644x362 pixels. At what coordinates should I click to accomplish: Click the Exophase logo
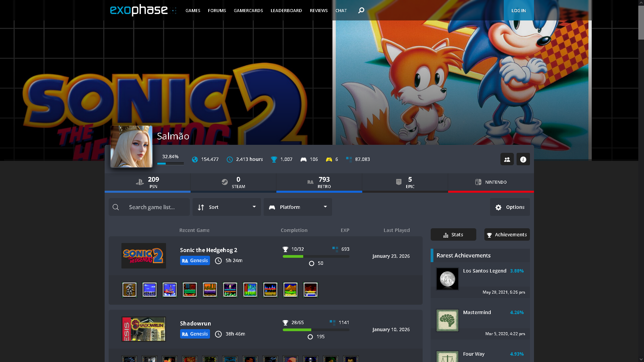(139, 10)
